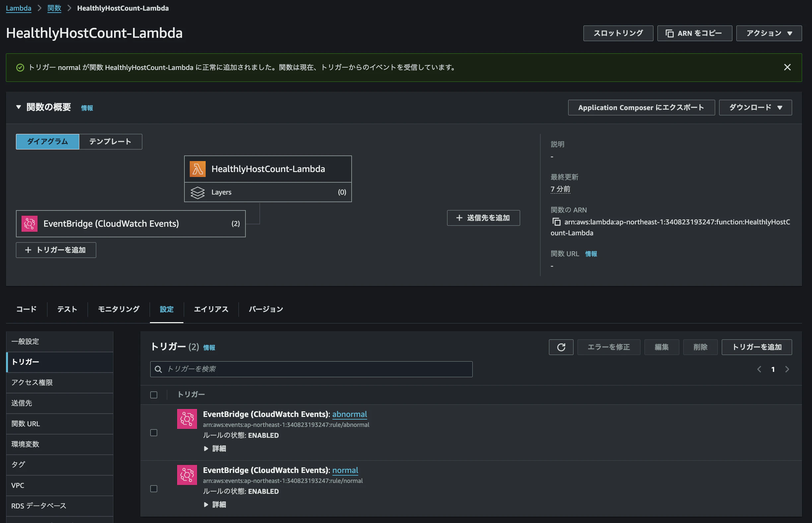Open アクセス権限 in the sidebar
This screenshot has height=523, width=812.
(60, 383)
